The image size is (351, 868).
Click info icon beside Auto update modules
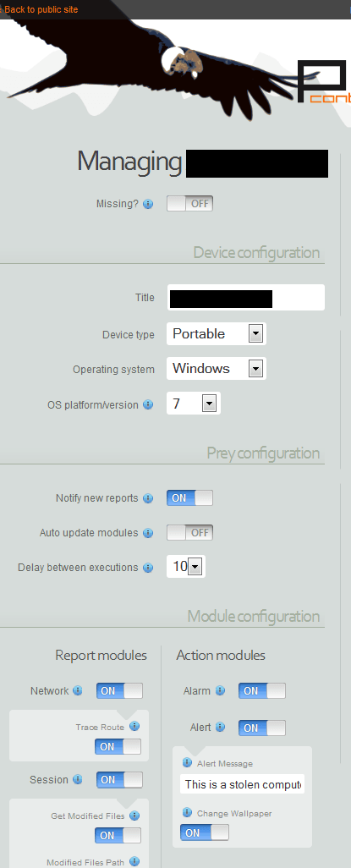148,533
